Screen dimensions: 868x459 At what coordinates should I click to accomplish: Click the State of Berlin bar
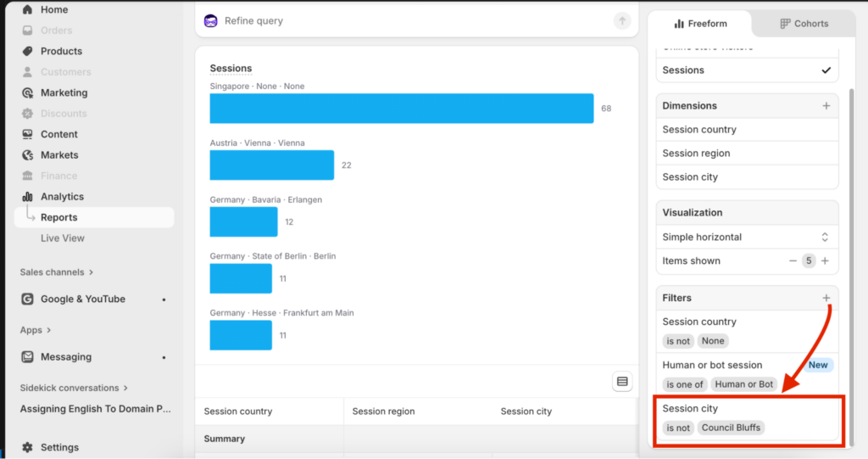pos(241,278)
